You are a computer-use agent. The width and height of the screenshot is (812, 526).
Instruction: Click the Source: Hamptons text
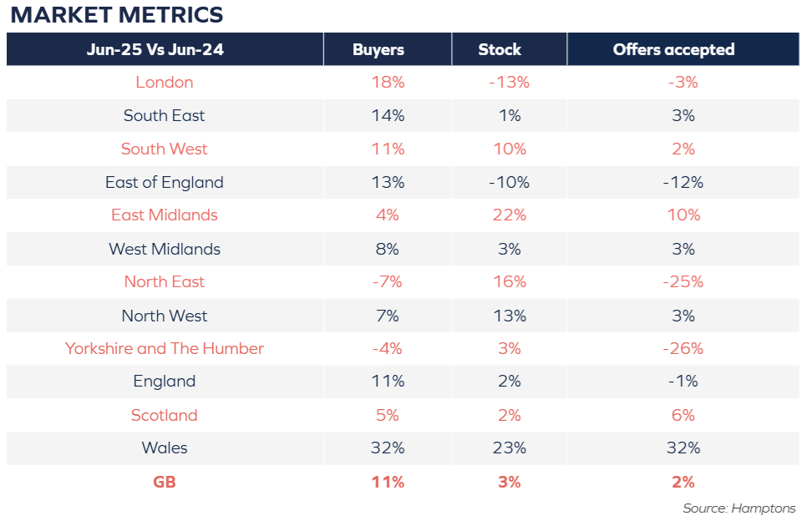739,508
